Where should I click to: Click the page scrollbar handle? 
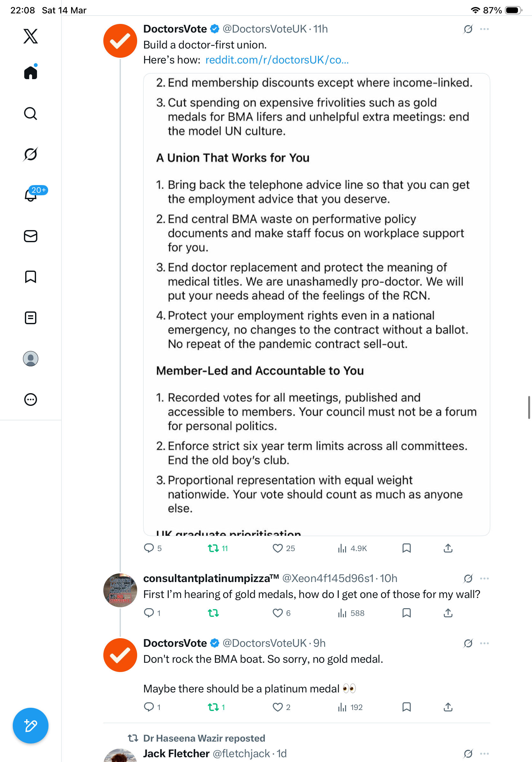coord(529,407)
